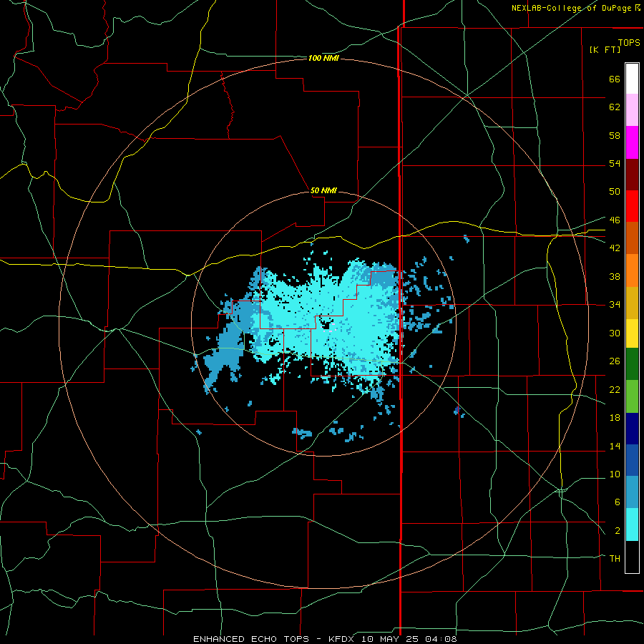Click the 6 legend value label
The height and width of the screenshot is (644, 644).
617,502
